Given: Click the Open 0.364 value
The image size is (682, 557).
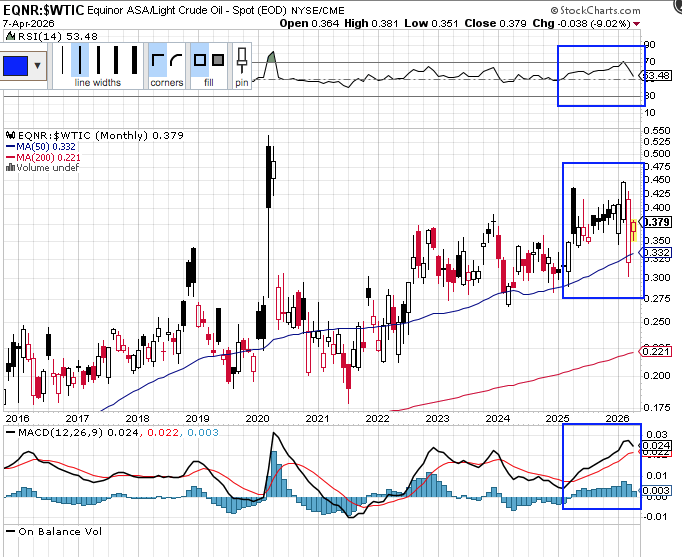Looking at the screenshot, I should tap(309, 23).
